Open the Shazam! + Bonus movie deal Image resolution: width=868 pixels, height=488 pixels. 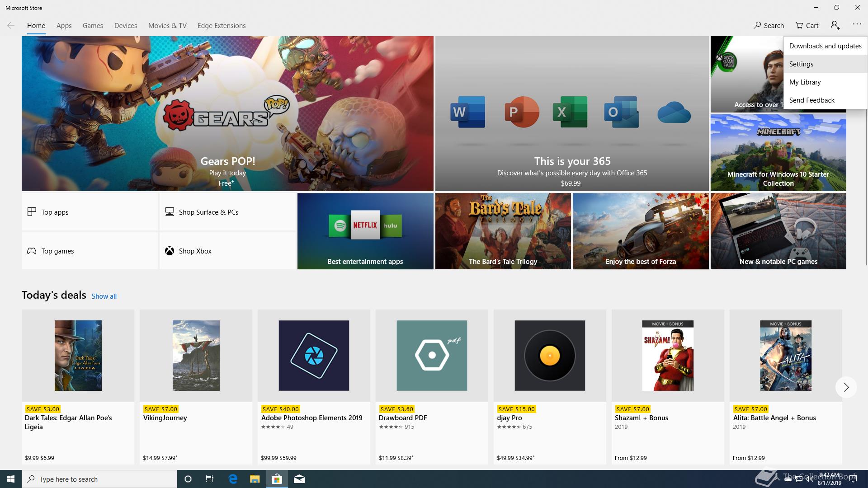[x=668, y=387]
